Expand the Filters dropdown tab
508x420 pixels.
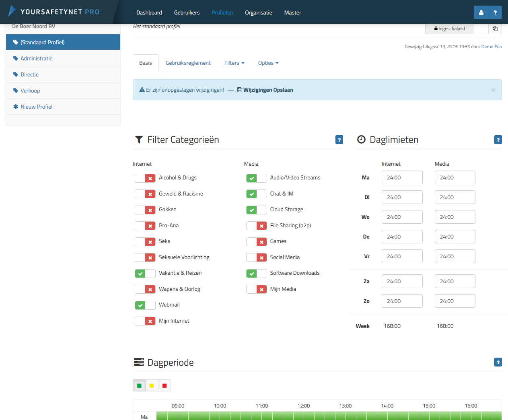click(x=234, y=63)
